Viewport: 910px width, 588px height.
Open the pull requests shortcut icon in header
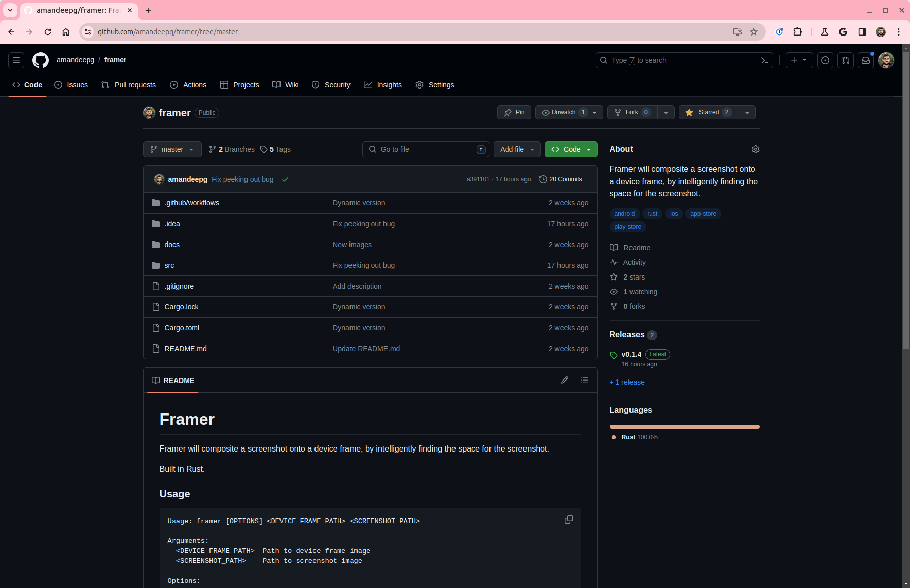click(846, 60)
